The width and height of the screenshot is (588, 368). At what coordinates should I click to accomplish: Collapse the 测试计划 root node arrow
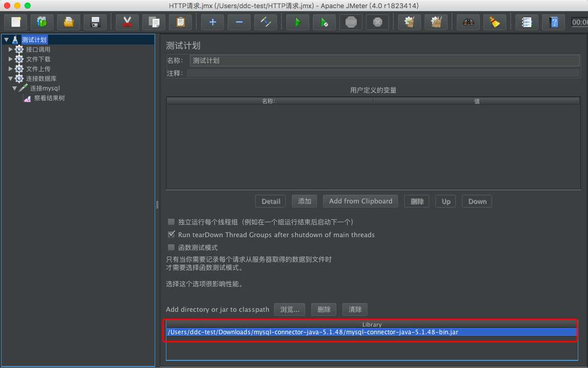[6, 39]
